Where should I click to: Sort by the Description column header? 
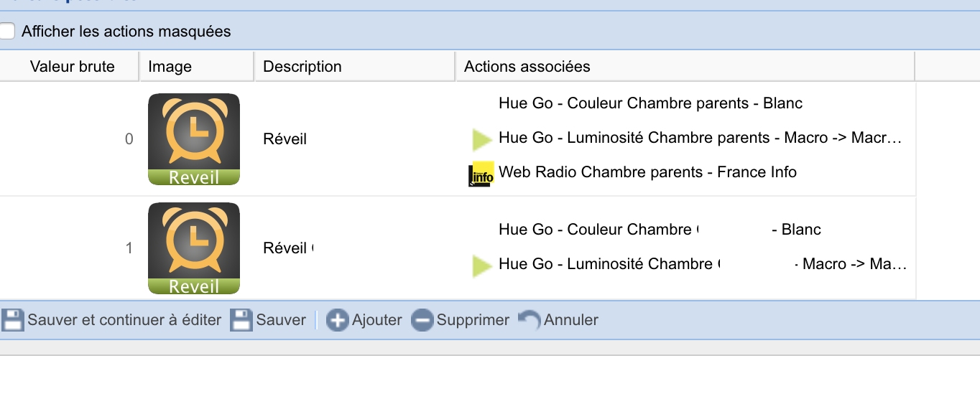tap(355, 67)
